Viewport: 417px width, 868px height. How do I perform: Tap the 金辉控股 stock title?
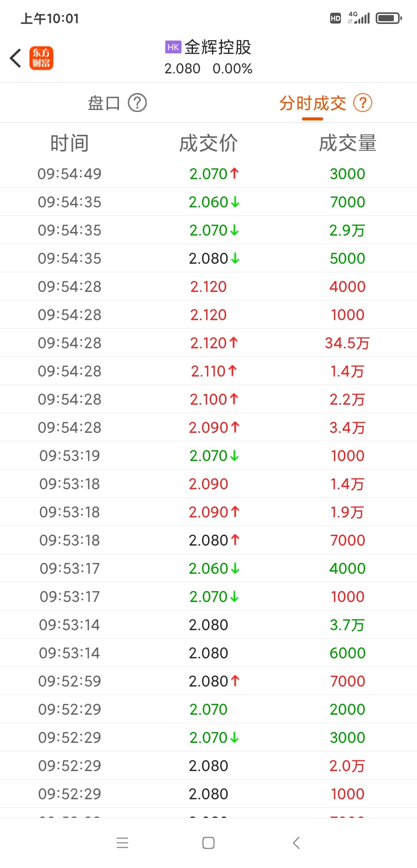218,47
